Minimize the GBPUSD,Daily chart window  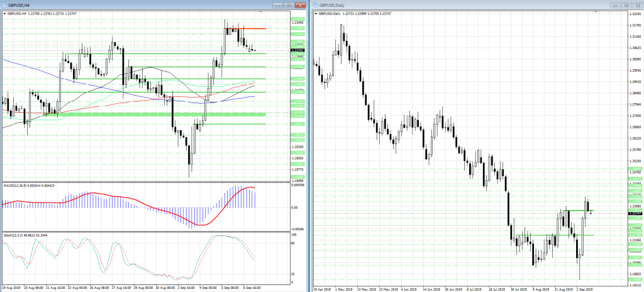[x=616, y=5]
